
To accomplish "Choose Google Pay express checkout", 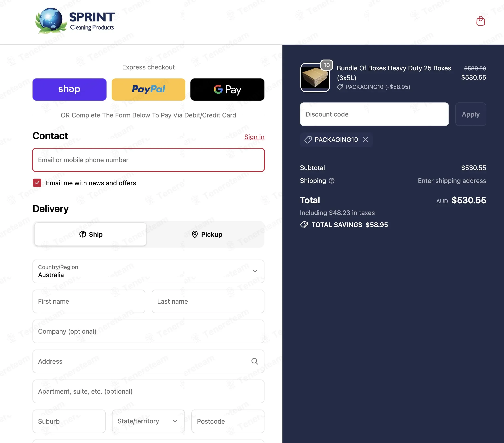I will (227, 89).
